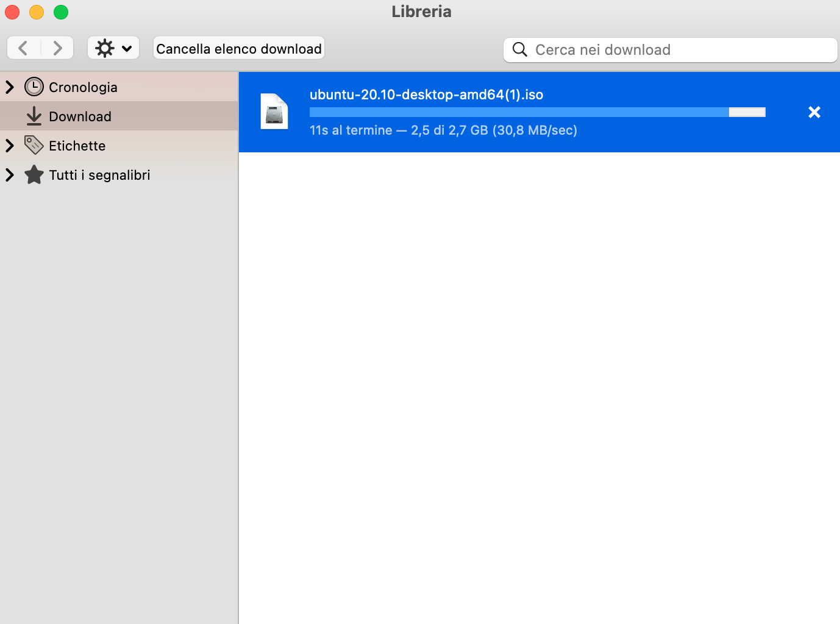The width and height of the screenshot is (840, 624).
Task: Select Etichette in the sidebar
Action: 119,146
